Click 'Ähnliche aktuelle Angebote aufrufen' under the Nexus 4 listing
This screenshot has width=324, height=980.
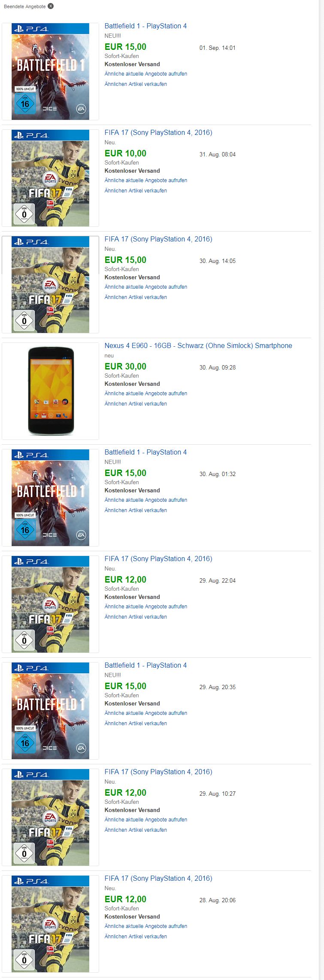146,393
